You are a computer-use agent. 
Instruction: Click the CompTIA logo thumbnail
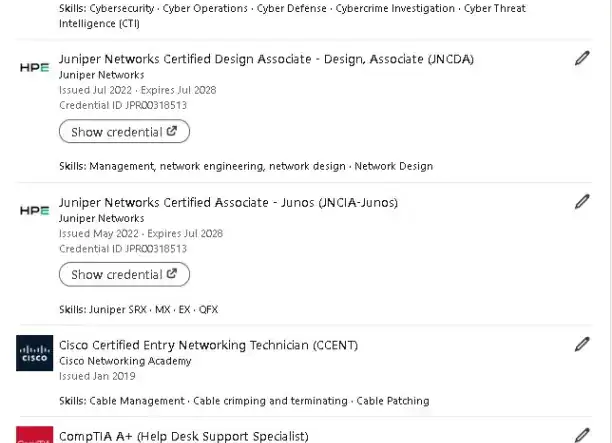pos(35,435)
